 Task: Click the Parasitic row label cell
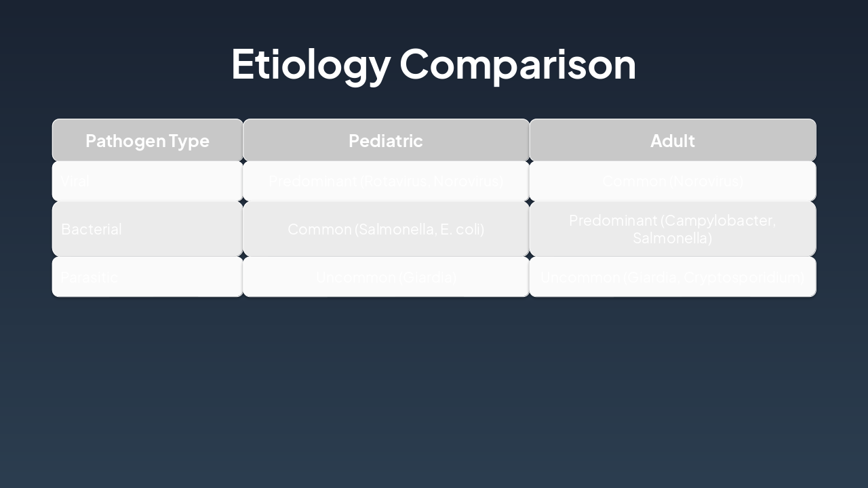click(x=147, y=277)
